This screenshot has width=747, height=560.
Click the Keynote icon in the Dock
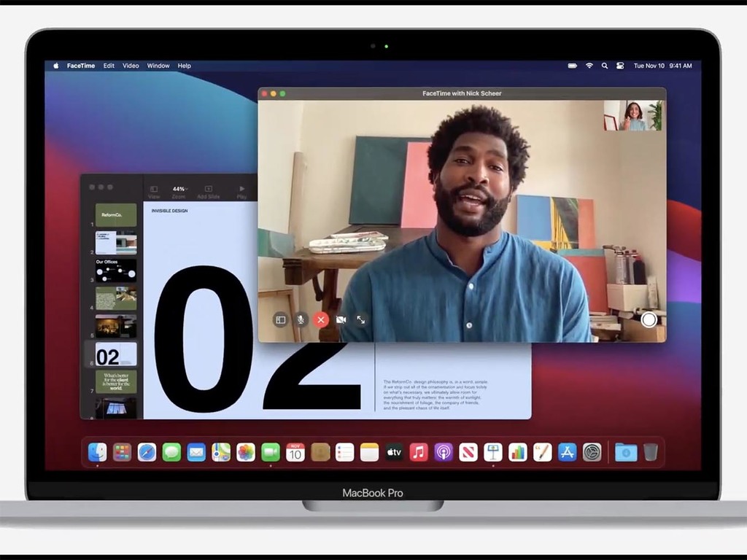(x=493, y=452)
